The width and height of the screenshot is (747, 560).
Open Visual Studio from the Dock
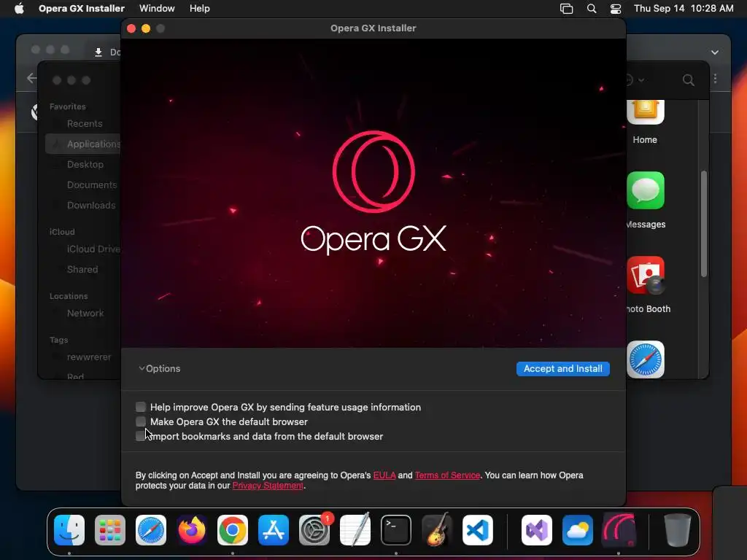tap(537, 530)
